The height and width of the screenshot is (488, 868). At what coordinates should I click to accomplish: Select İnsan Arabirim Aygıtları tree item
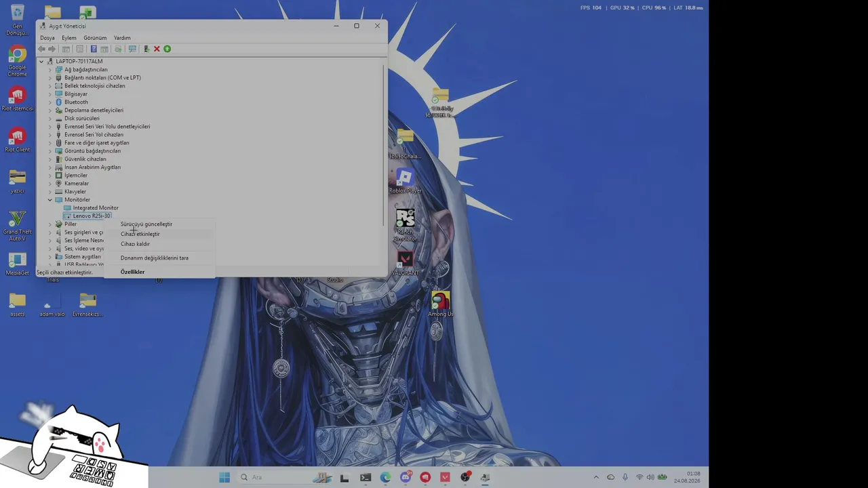click(x=92, y=167)
